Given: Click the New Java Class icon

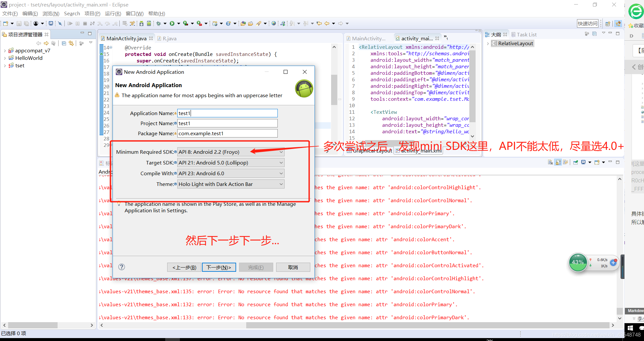Looking at the screenshot, I should pyautogui.click(x=228, y=23).
